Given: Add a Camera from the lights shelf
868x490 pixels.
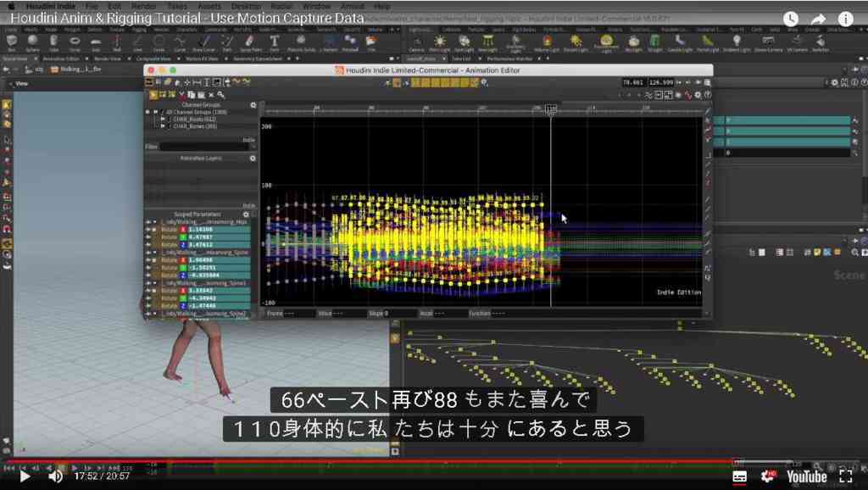Looking at the screenshot, I should pyautogui.click(x=416, y=42).
